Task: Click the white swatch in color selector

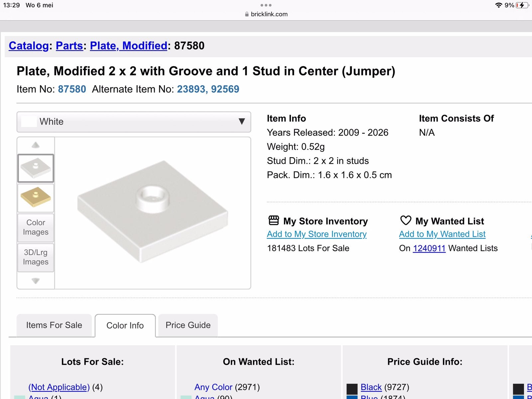Action: click(29, 122)
